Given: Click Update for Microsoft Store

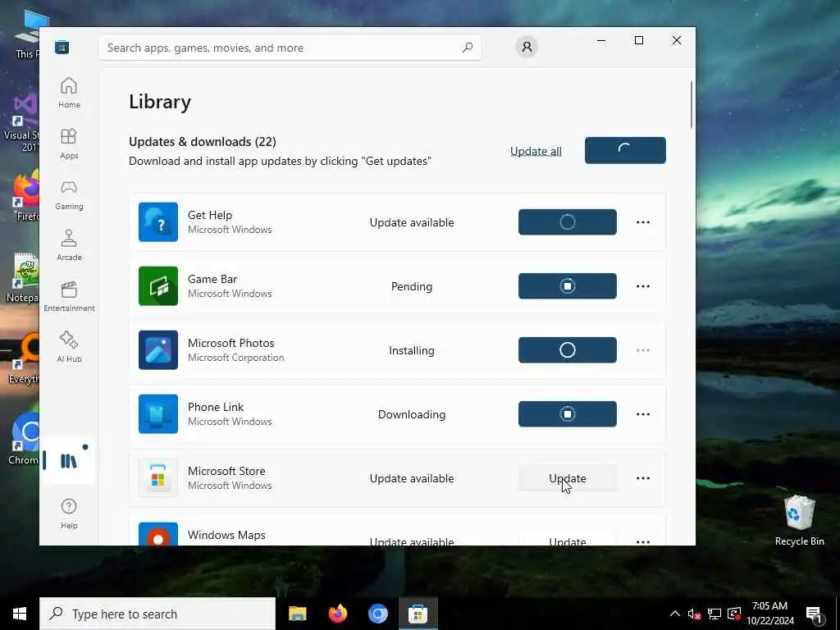Looking at the screenshot, I should point(568,478).
